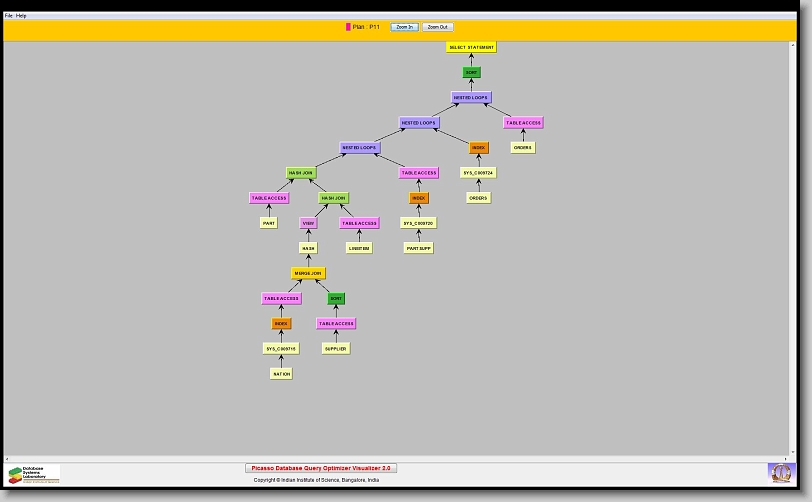Click the Picasso Database Query Optimizer Visualizer button
This screenshot has width=812, height=502.
(x=321, y=468)
